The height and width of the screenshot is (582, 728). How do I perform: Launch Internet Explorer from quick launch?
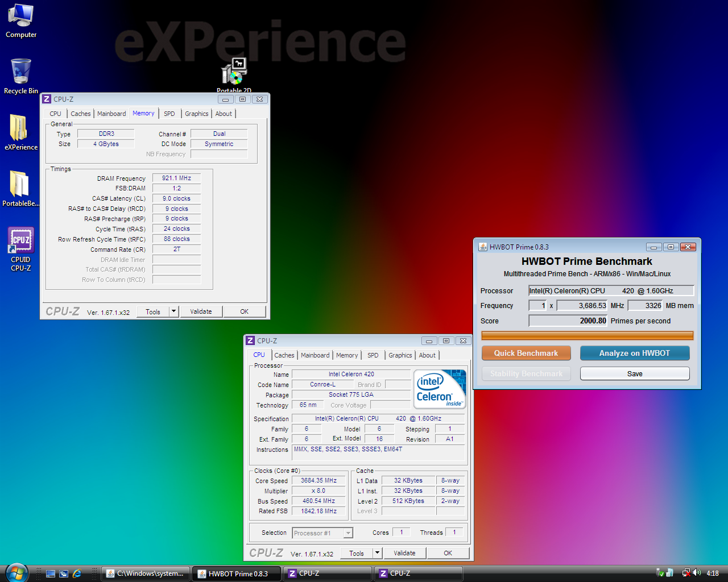(77, 573)
